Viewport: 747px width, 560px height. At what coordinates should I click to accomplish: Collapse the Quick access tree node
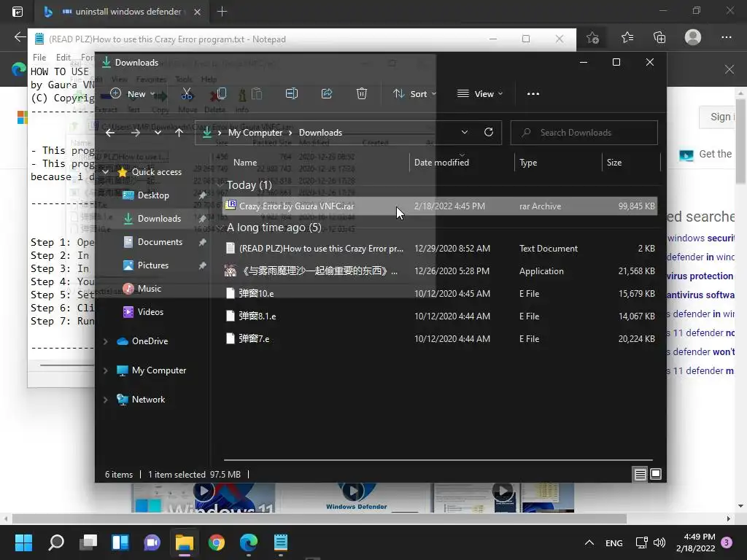106,171
